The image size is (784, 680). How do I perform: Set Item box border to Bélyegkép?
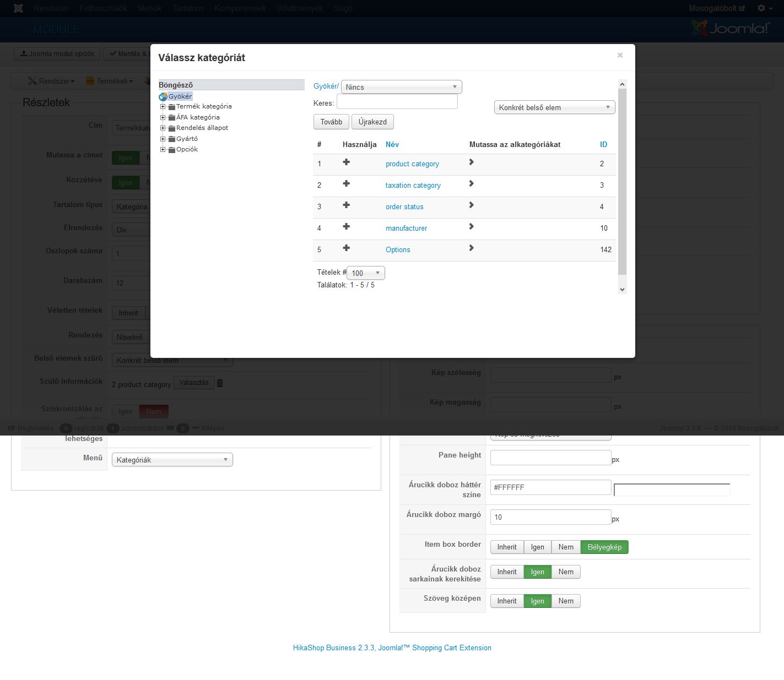tap(604, 547)
